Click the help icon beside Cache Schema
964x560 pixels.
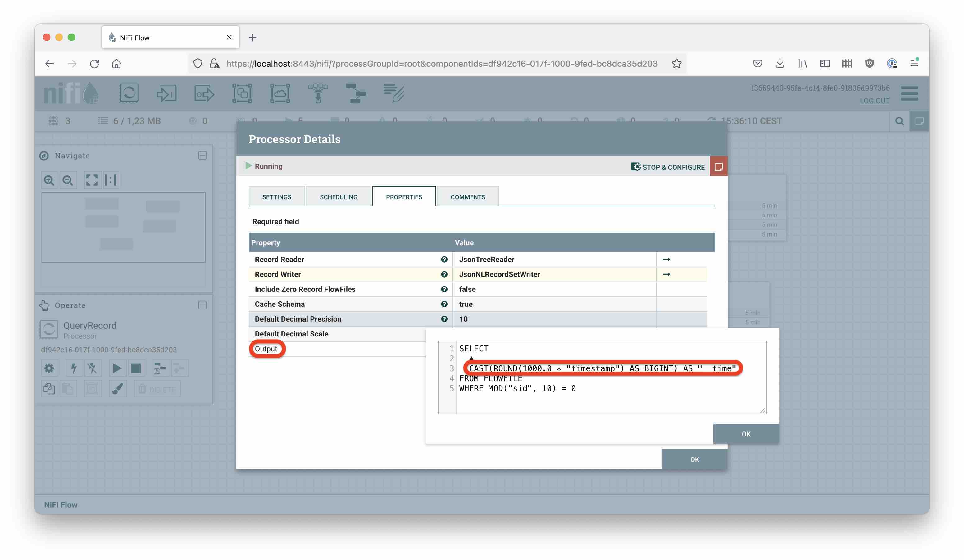444,304
